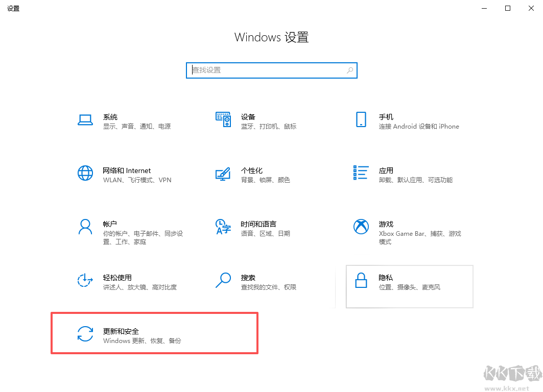Select the 隐私 title text

pyautogui.click(x=386, y=278)
